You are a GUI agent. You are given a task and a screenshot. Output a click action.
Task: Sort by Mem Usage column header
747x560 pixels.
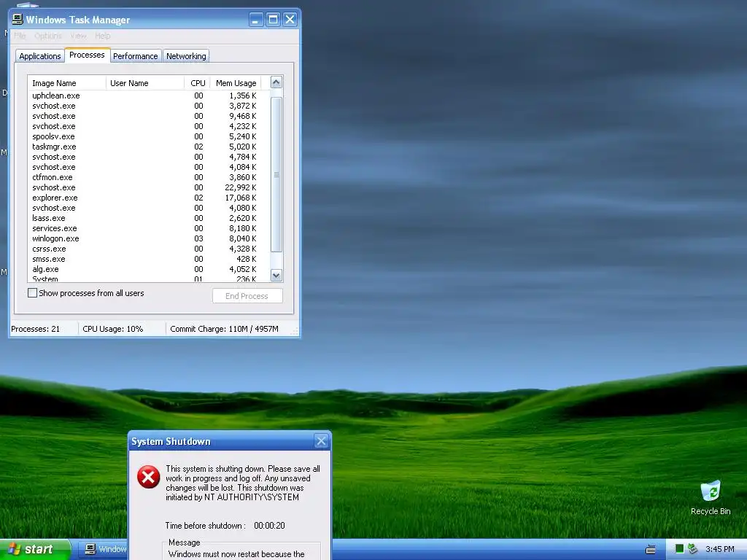(236, 83)
